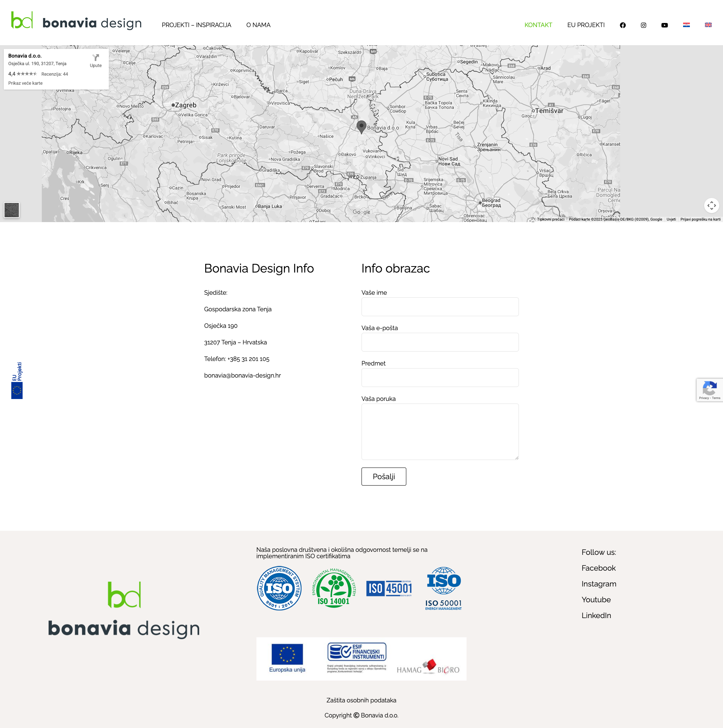Image resolution: width=723 pixels, height=728 pixels.
Task: Open the YouTube icon in header
Action: coord(664,25)
